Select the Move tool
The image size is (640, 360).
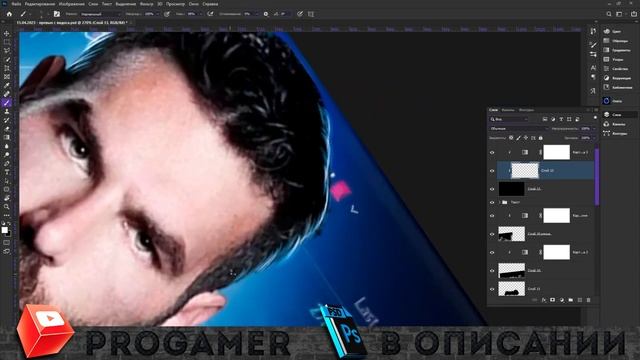tap(7, 33)
